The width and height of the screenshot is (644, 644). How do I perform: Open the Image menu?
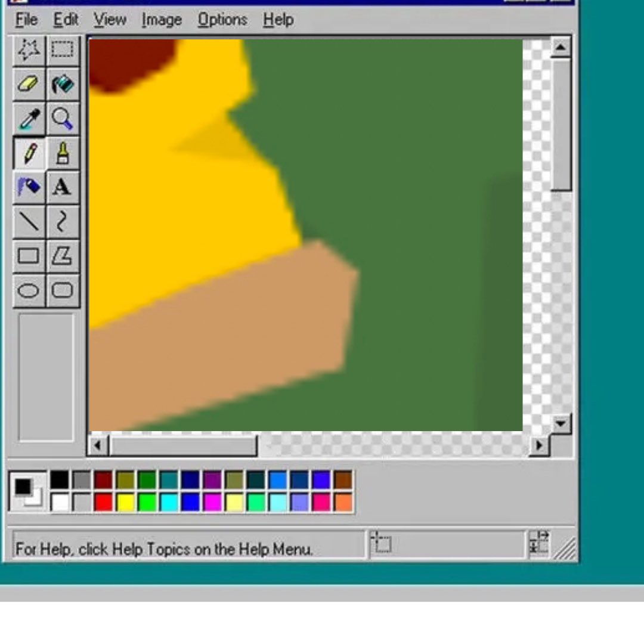pos(162,20)
